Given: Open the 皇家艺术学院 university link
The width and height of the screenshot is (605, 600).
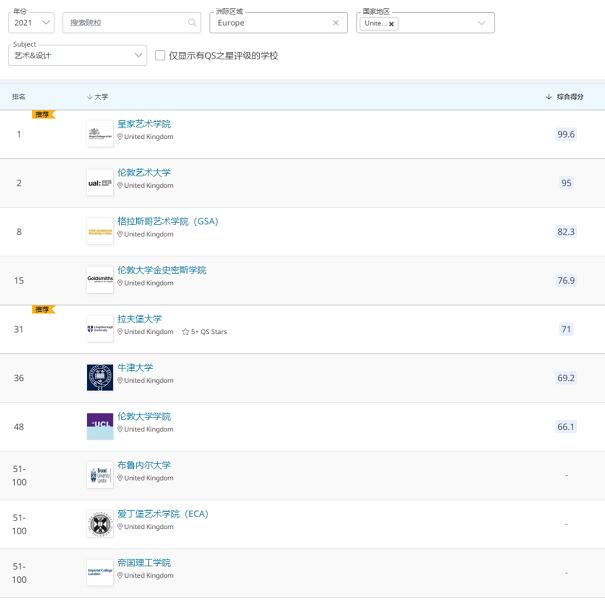Looking at the screenshot, I should pos(144,124).
